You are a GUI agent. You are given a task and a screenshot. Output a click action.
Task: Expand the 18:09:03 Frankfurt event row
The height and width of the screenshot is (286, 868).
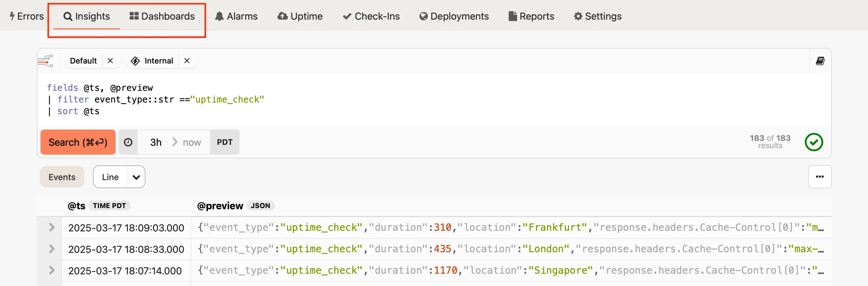coord(51,227)
